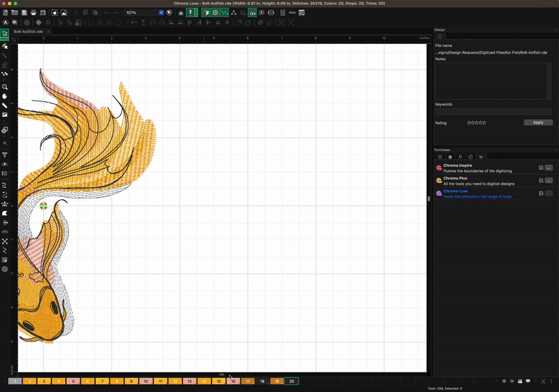The image size is (559, 392).
Task: Open the shopping cart purchases tab
Action: pos(481,157)
